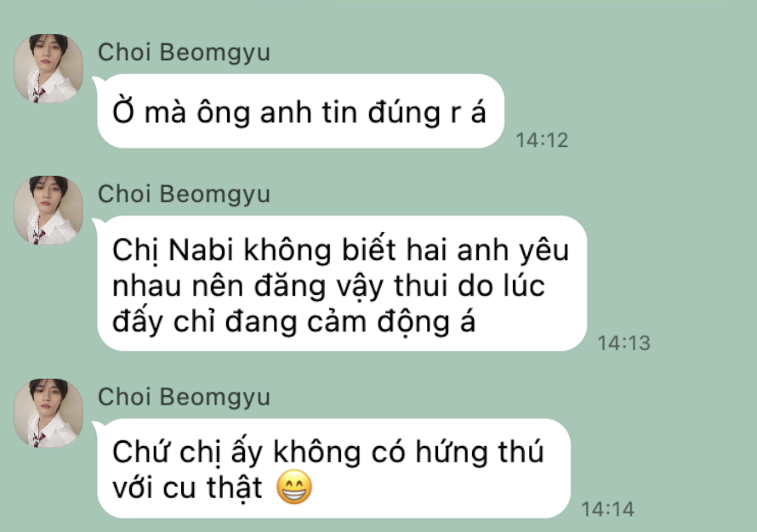
Task: Select the words 'hứng thú' in the last message
Action: [480, 452]
